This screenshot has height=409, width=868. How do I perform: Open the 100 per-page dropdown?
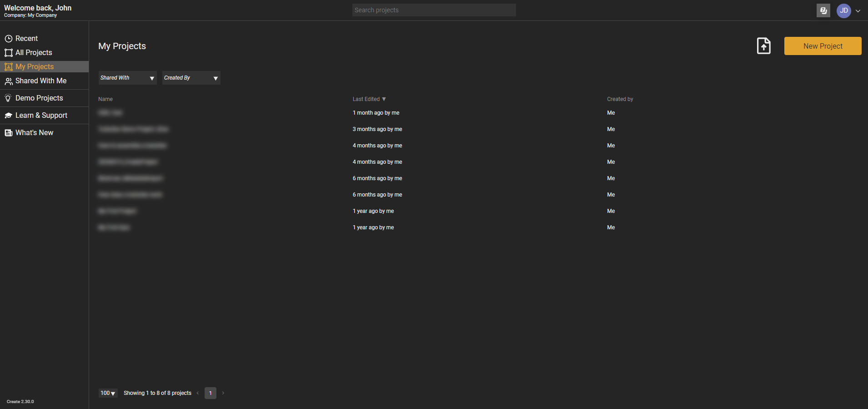(108, 393)
